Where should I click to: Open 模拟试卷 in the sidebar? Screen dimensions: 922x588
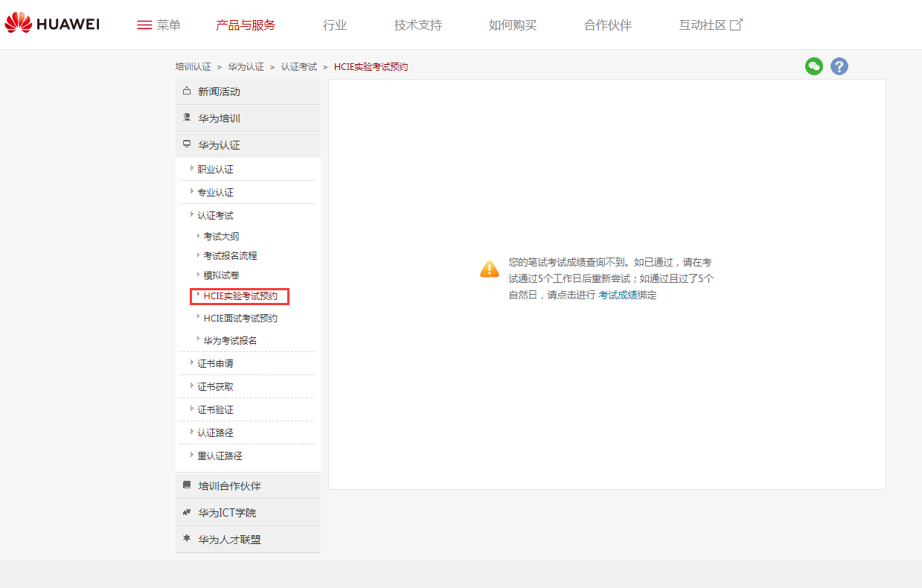[222, 275]
